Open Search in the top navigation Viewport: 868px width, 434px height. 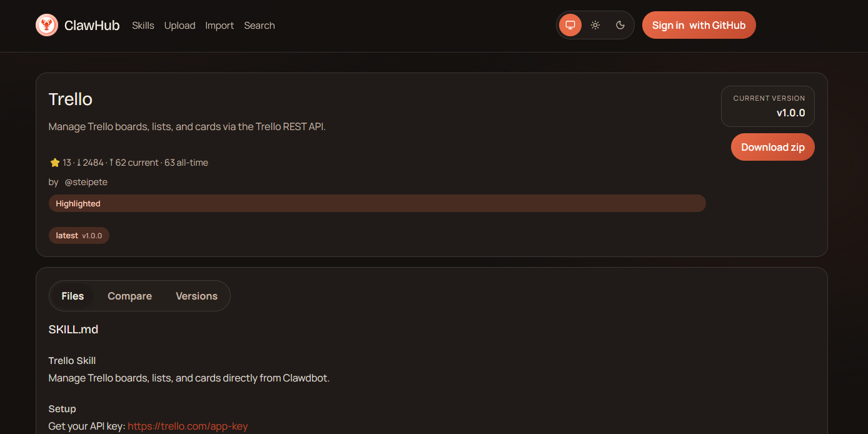(259, 26)
